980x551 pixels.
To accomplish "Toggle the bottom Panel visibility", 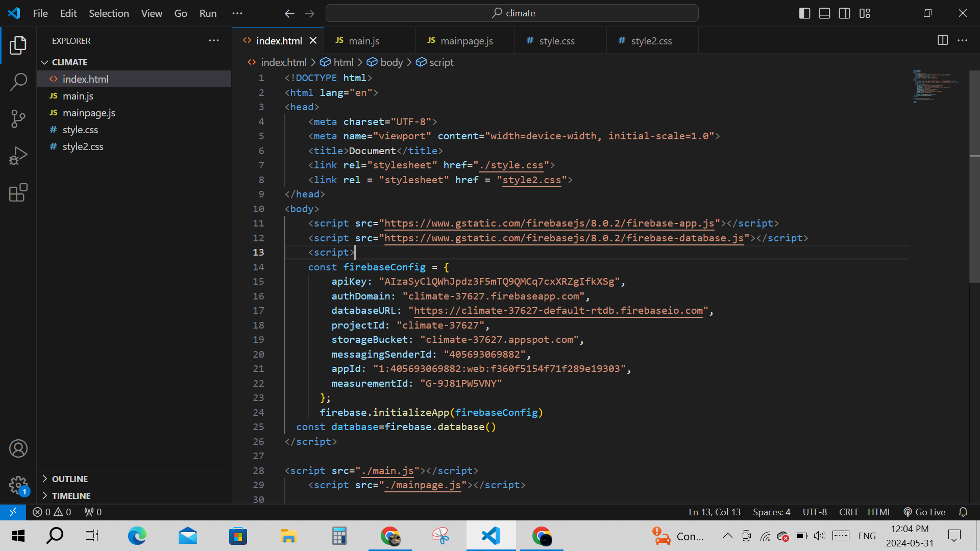I will pyautogui.click(x=824, y=13).
